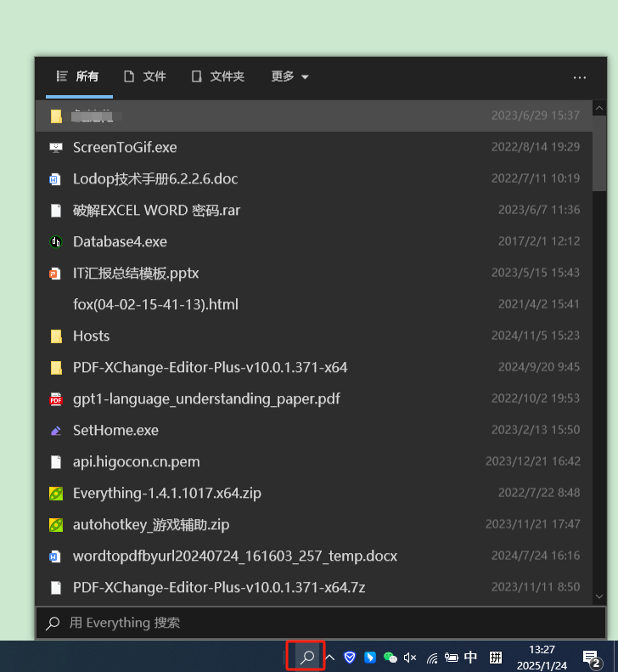Select api.higocon.cn.pem result
This screenshot has height=672, width=618.
point(314,461)
